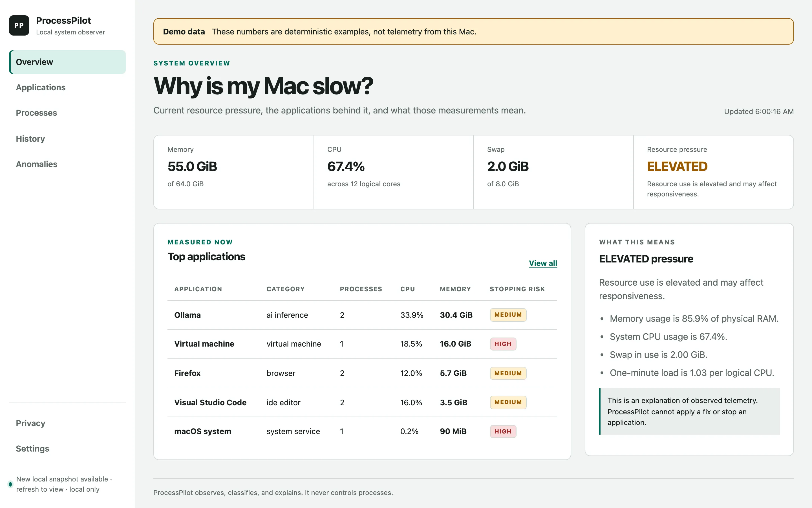The image size is (812, 508).
Task: Click the 'One-minute load is 1.03' bullet
Action: (692, 373)
